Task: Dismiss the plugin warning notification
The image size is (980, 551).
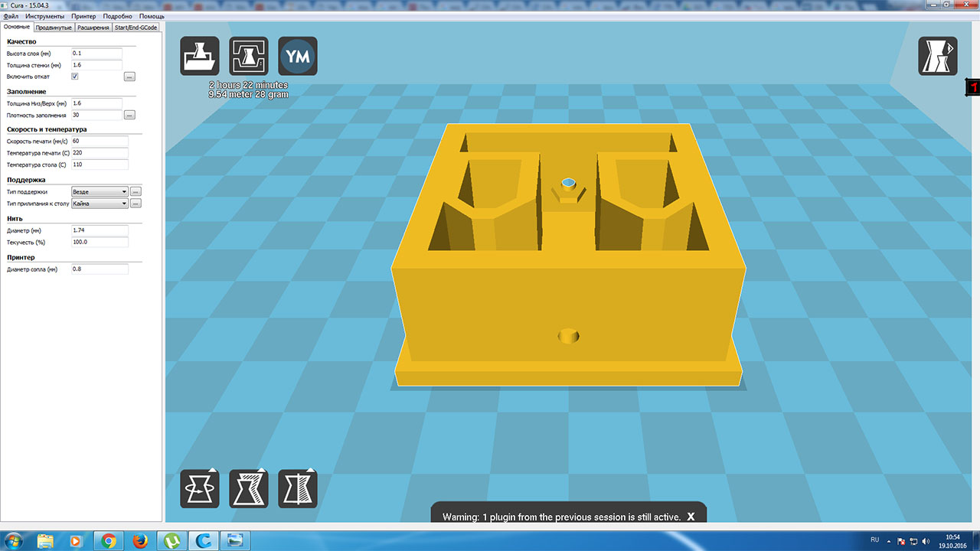Action: (691, 517)
